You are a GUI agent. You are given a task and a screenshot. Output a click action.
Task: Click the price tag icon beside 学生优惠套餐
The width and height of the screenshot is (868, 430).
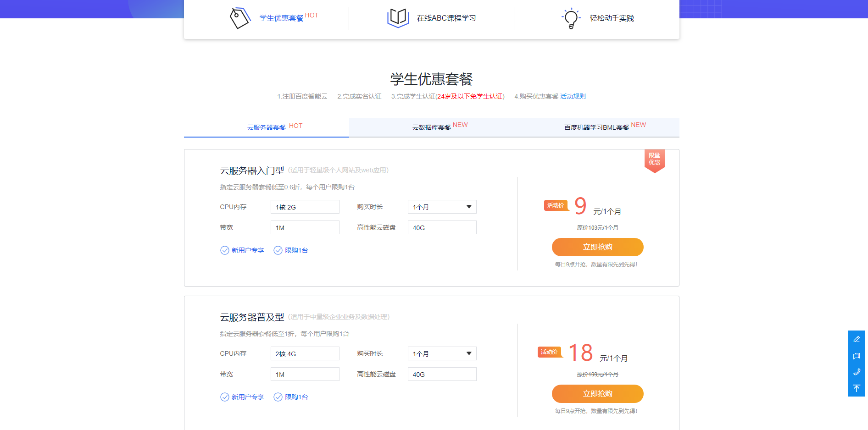click(x=239, y=17)
